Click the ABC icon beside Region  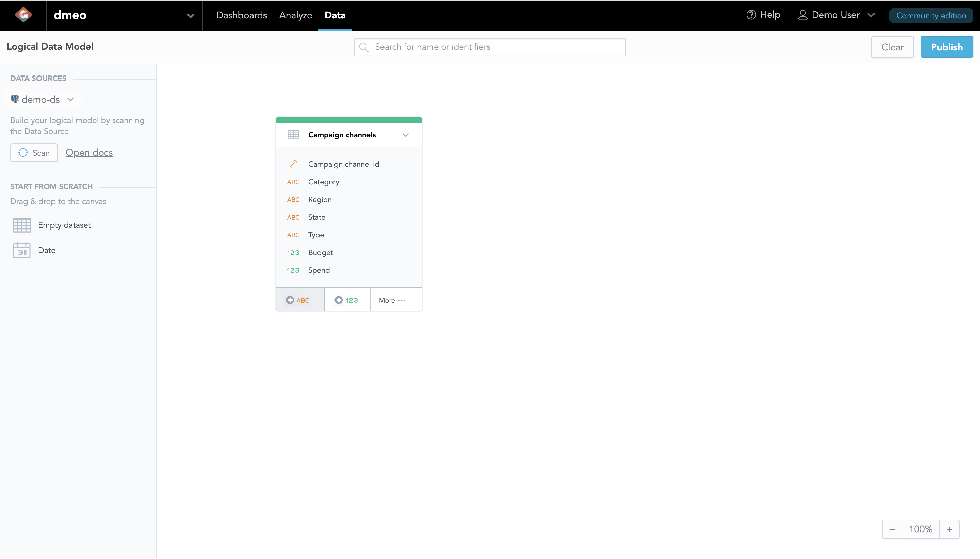[293, 200]
